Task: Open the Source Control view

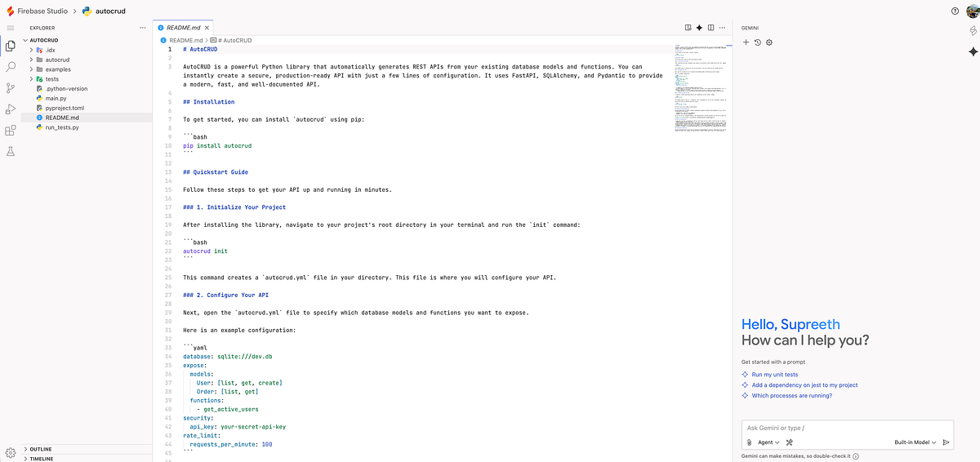Action: pyautogui.click(x=11, y=88)
